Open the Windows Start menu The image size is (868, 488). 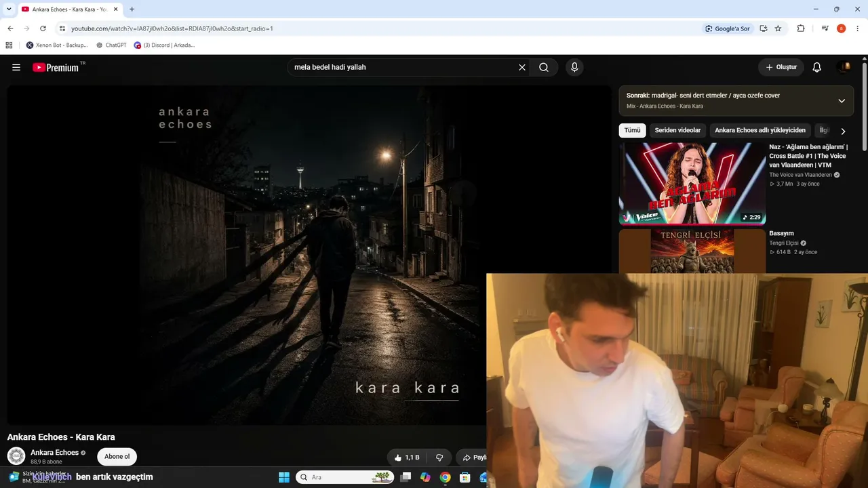click(284, 477)
